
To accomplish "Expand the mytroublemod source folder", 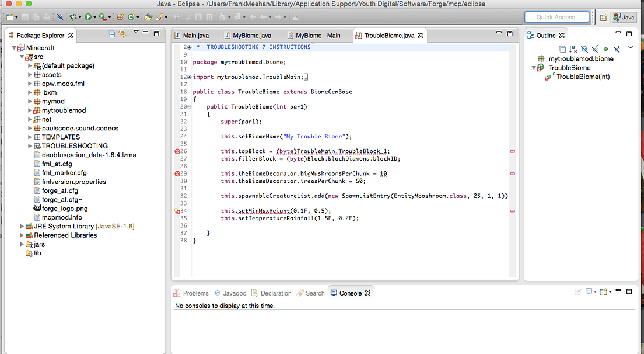I will click(x=31, y=110).
